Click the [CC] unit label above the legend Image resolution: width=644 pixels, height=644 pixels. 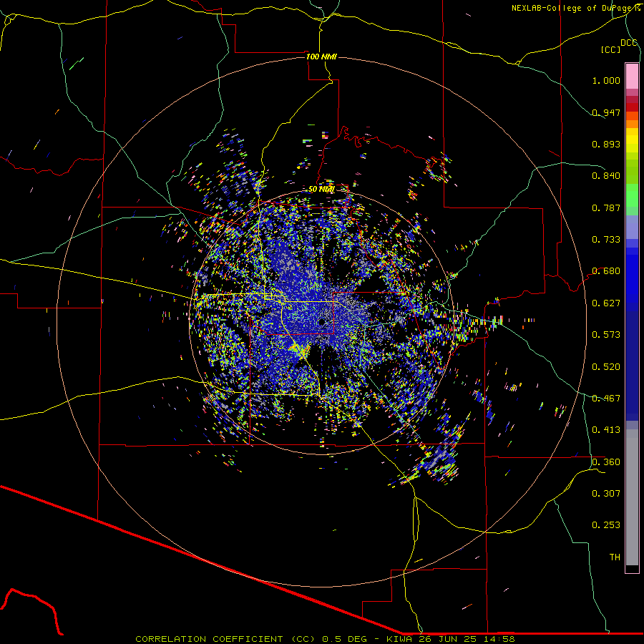pos(610,49)
